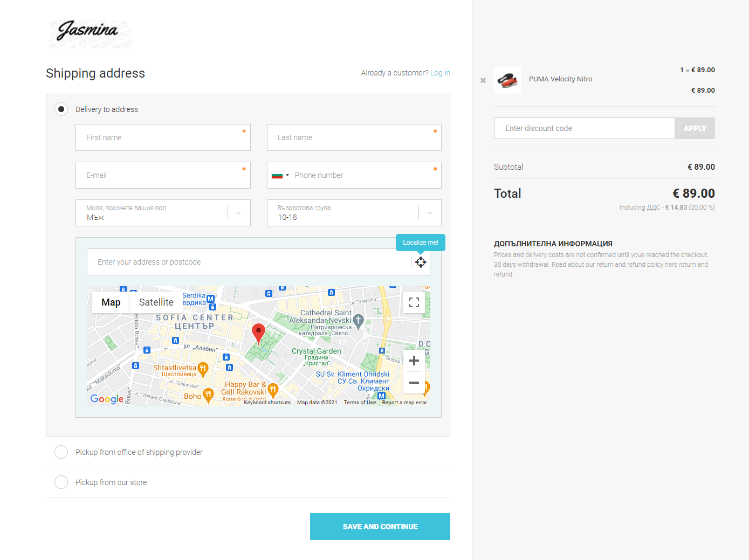Image resolution: width=749 pixels, height=560 pixels.
Task: Click the Subtotal label
Action: tap(509, 167)
